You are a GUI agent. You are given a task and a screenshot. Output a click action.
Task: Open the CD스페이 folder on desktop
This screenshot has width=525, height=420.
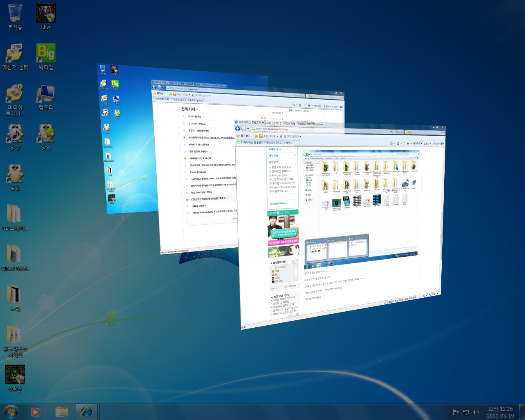pos(15,218)
